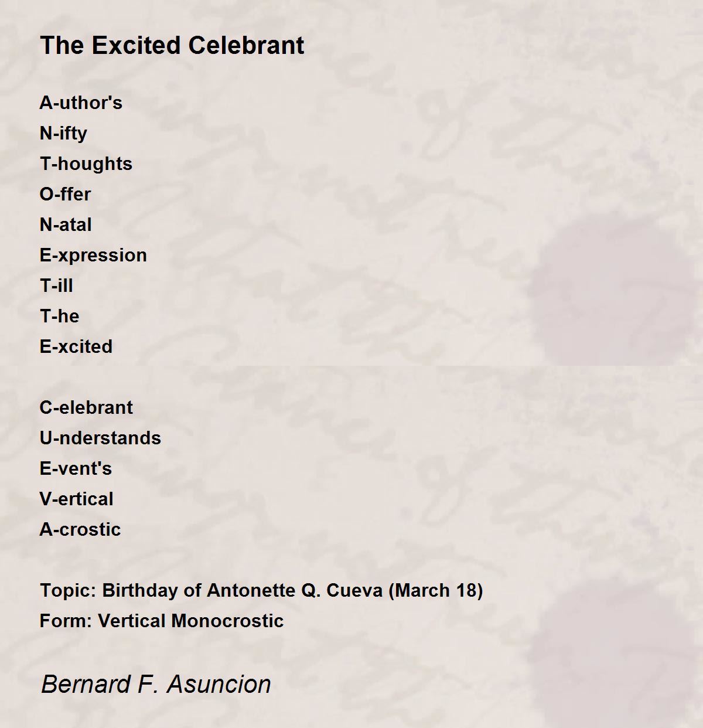Screen dimensions: 703x728
Task: Click the line E-xpression
Action: [93, 256]
